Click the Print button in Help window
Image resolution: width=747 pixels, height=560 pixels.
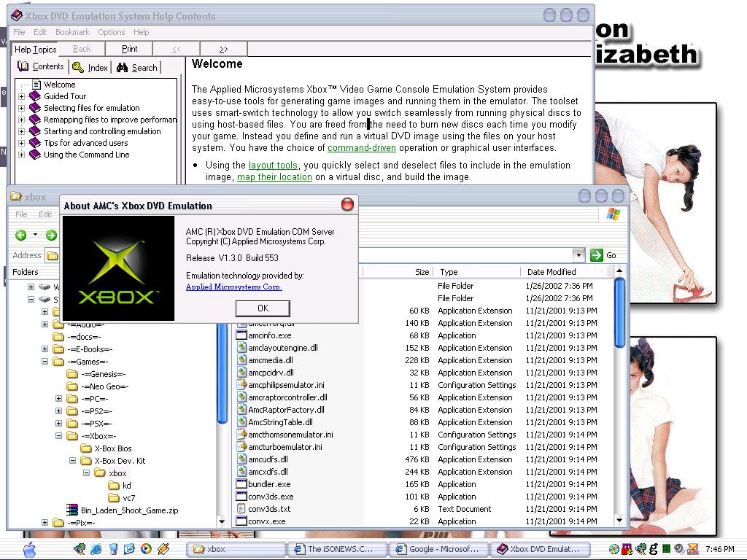[x=129, y=49]
